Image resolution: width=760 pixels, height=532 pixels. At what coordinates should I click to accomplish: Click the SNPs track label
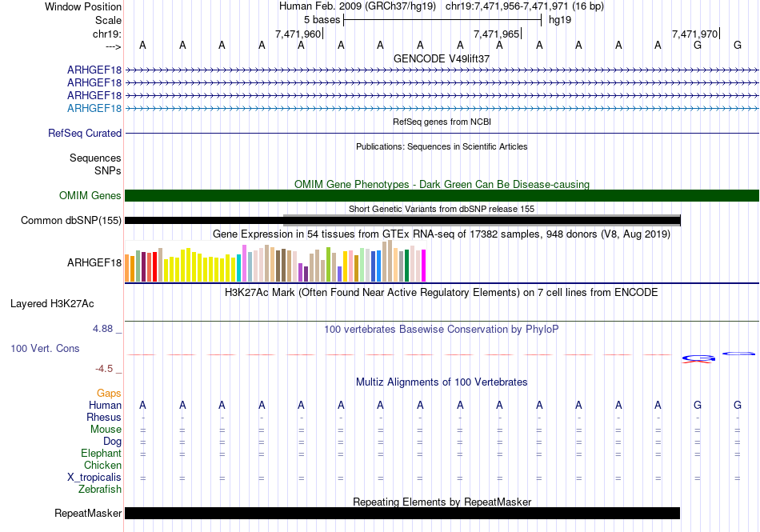[x=108, y=170]
